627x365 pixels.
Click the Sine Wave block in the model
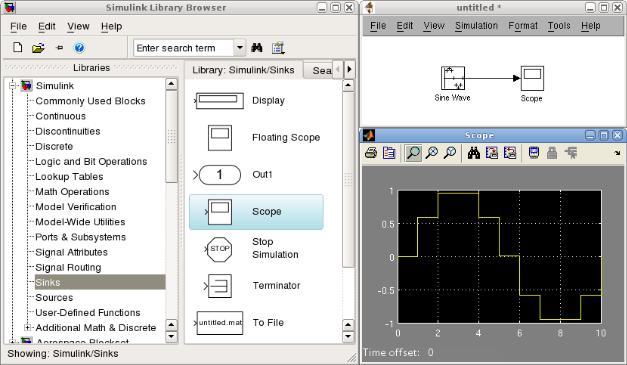click(x=453, y=78)
